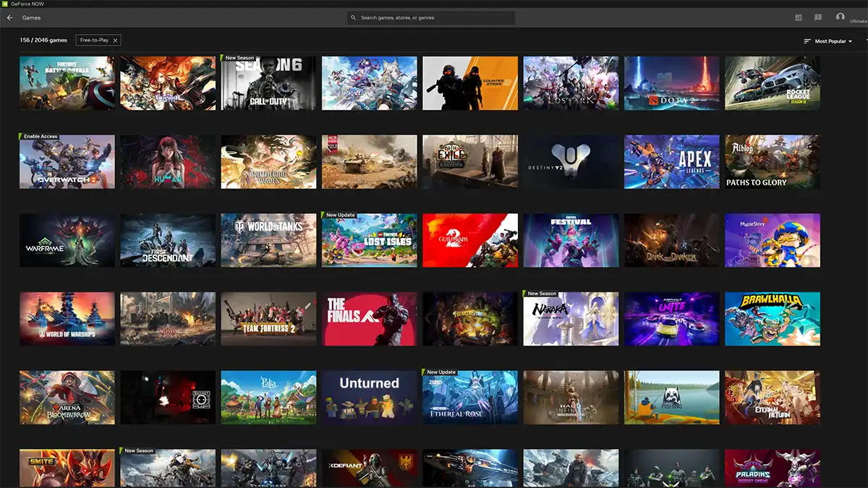Open the Brawlhalla game tile
The image size is (868, 488).
click(x=773, y=319)
